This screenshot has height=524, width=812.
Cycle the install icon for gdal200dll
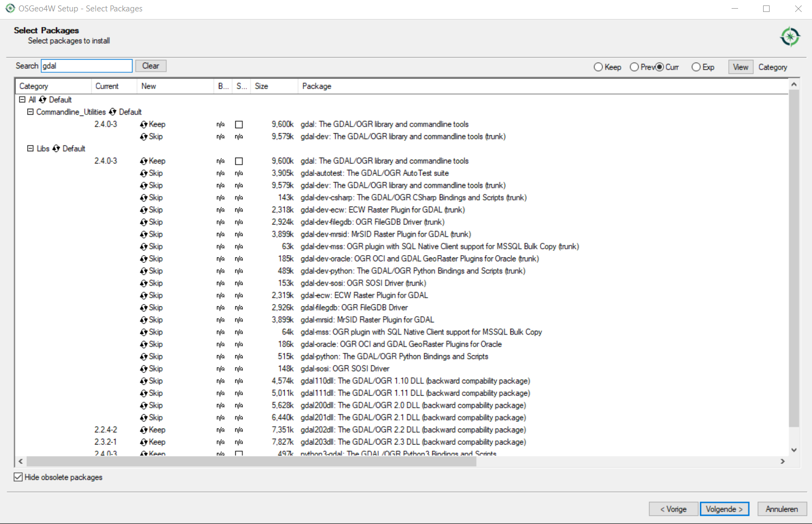pyautogui.click(x=143, y=406)
